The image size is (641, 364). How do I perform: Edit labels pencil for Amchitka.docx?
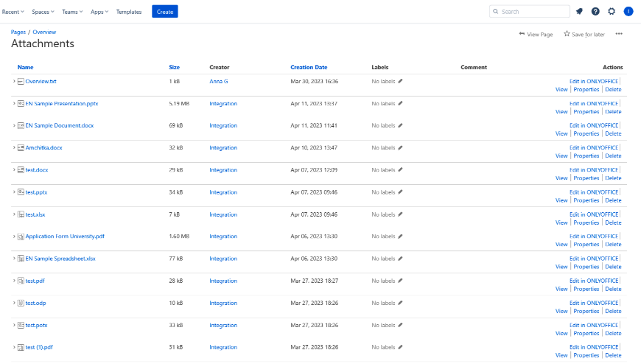click(x=401, y=147)
